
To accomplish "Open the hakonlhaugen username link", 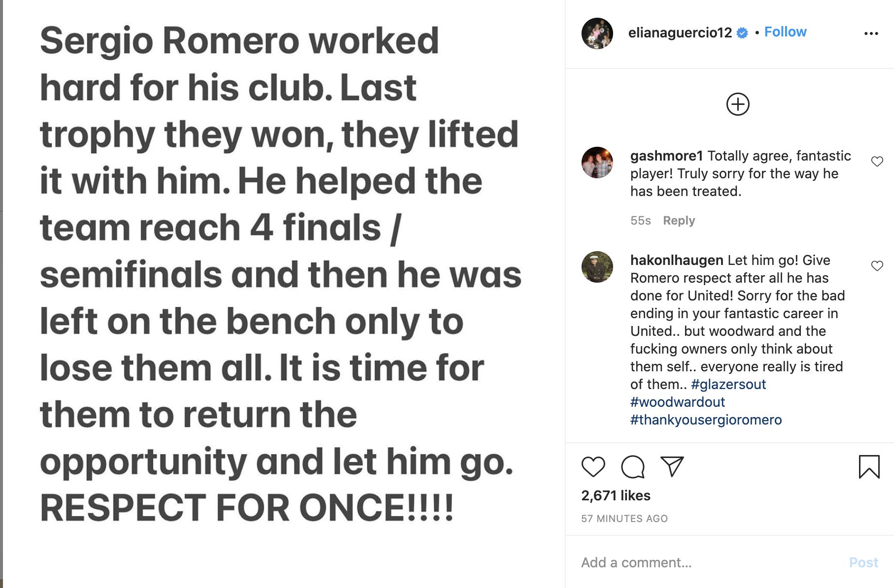I will pyautogui.click(x=676, y=260).
